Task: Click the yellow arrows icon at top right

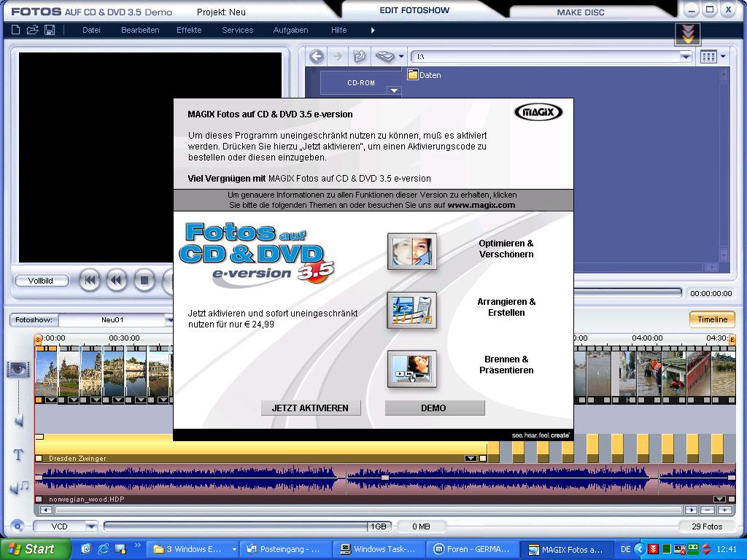Action: point(687,34)
